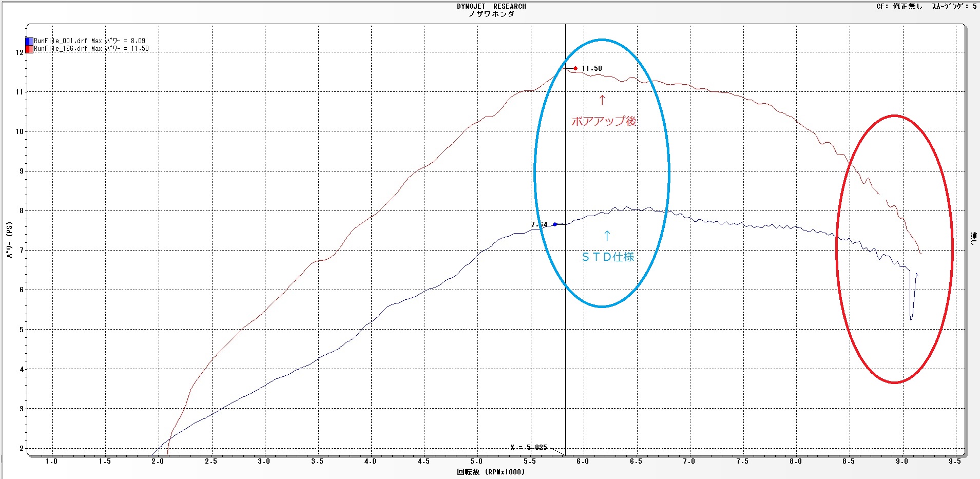Click the 'ノザワホンダ' subtitle text

pyautogui.click(x=491, y=14)
